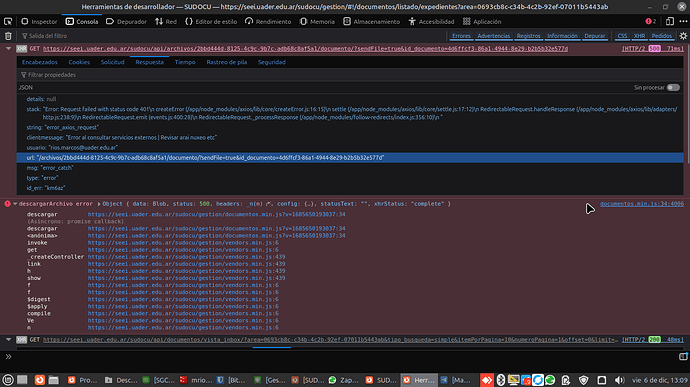
Task: Open vendors.min.js link for _createController
Action: click(x=186, y=257)
